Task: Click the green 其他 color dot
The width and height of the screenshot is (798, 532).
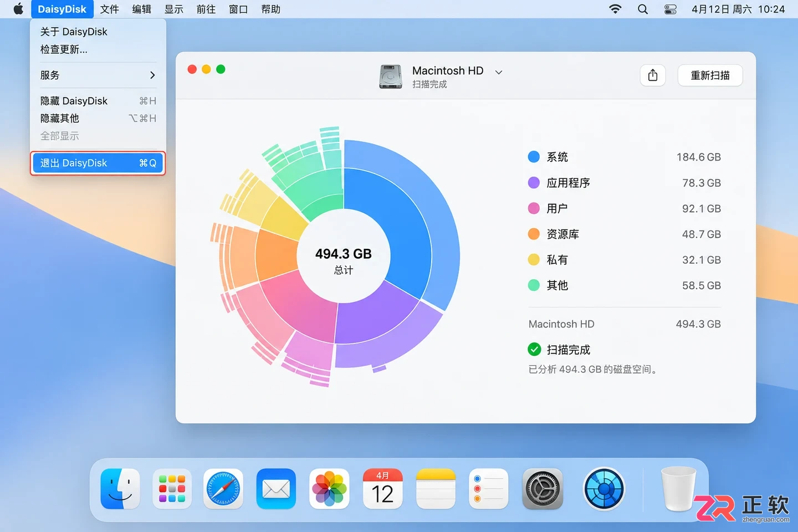Action: [x=534, y=285]
